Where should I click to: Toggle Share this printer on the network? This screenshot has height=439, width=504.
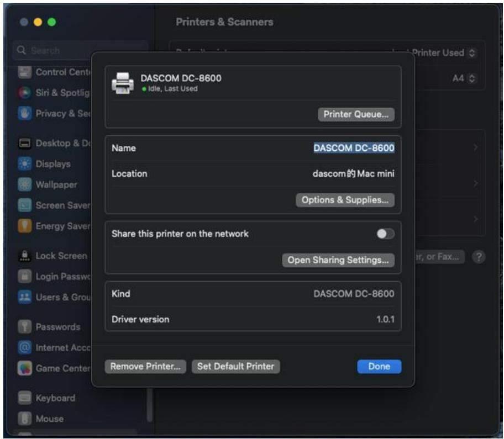tap(385, 234)
